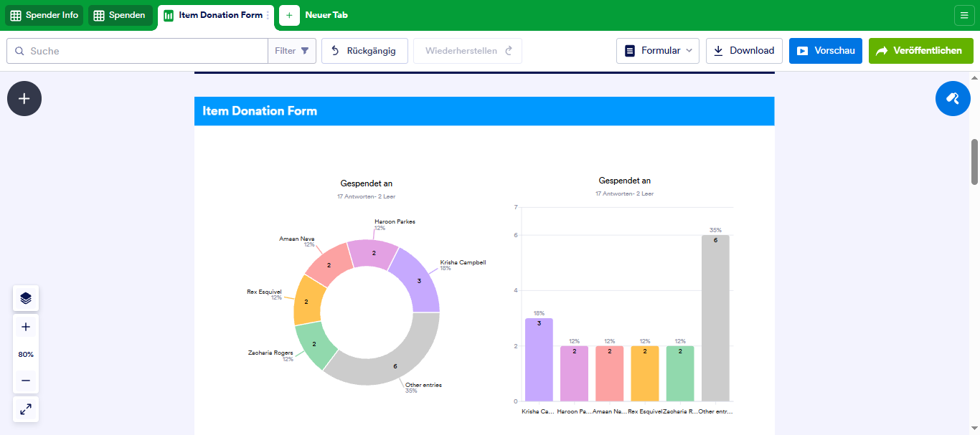The height and width of the screenshot is (435, 980).
Task: Expand the Formular dropdown
Action: tap(658, 51)
